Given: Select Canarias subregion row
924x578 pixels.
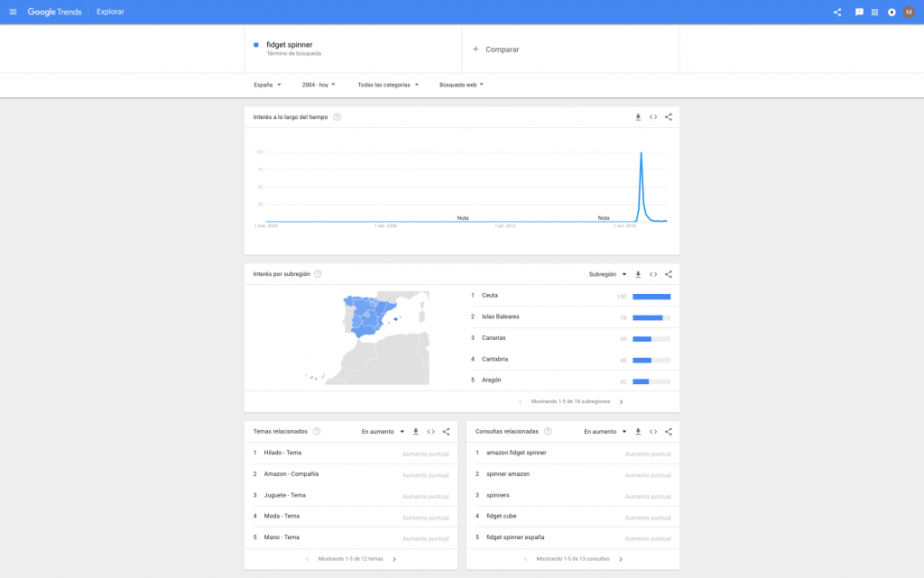Looking at the screenshot, I should coord(570,338).
